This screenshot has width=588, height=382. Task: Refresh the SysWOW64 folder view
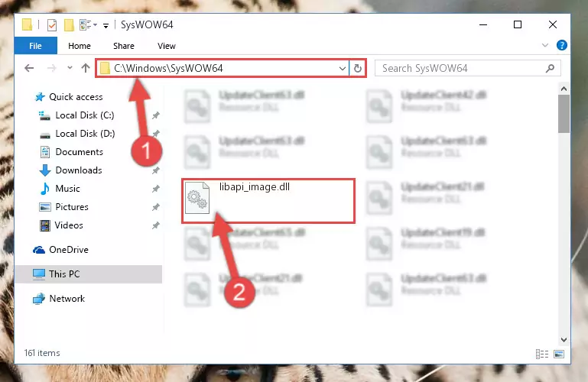pyautogui.click(x=358, y=68)
